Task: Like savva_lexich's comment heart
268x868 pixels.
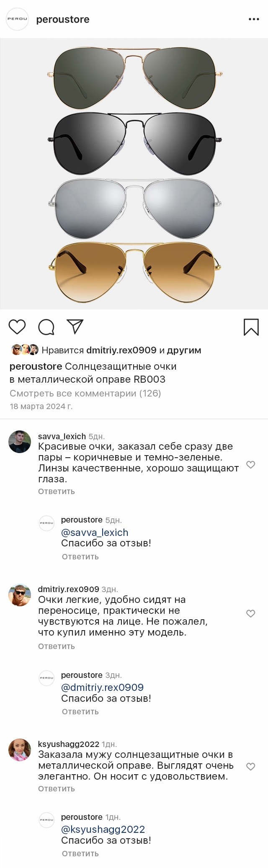Action: click(250, 464)
